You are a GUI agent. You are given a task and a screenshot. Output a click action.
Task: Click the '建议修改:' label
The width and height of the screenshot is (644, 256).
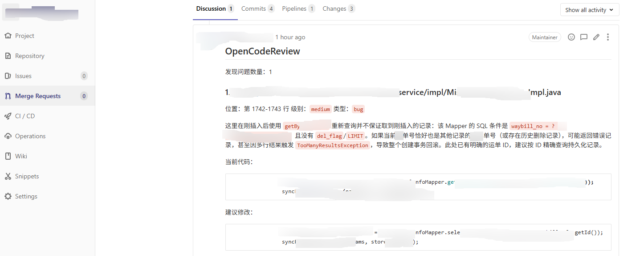pos(239,212)
